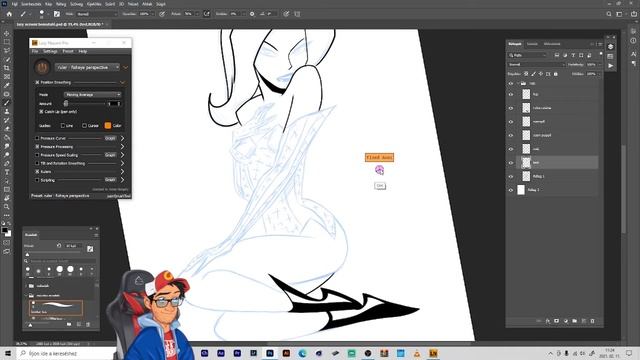Screen dimensions: 640x360
Task: Click the foreground color swatch
Action: [5, 231]
